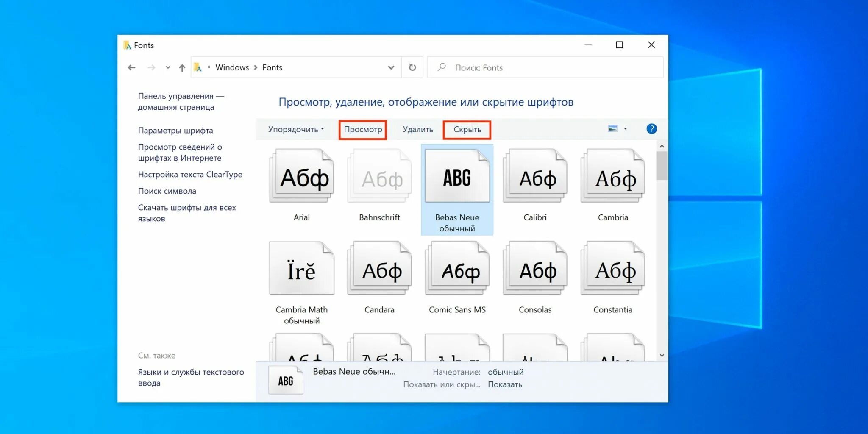Screen dimensions: 868x434
Task: Click the обычный style value in details pane
Action: click(506, 372)
